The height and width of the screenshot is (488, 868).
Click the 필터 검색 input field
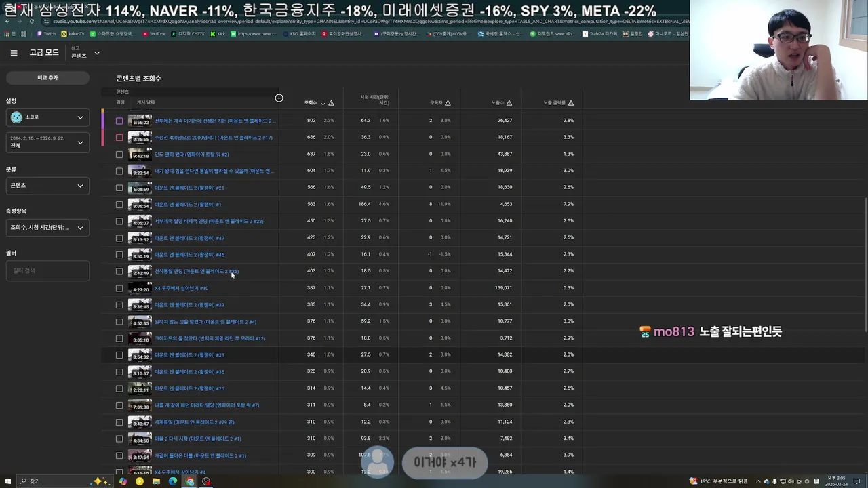point(47,271)
